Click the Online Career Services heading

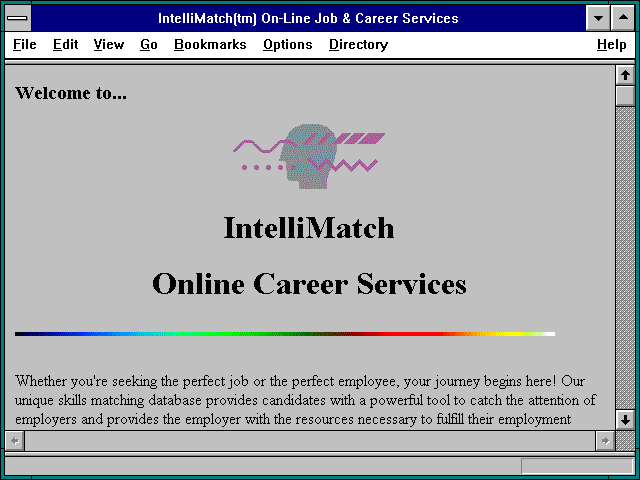pos(309,284)
